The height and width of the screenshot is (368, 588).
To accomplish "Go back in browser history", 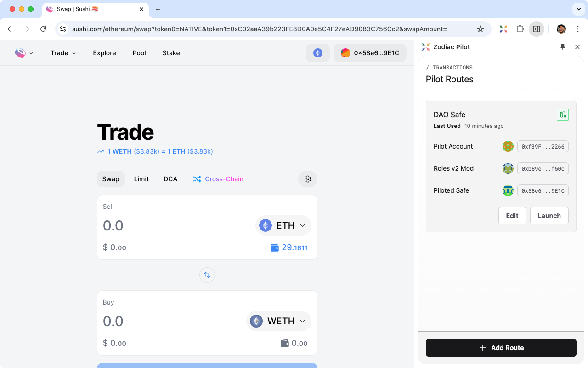I will [x=10, y=29].
